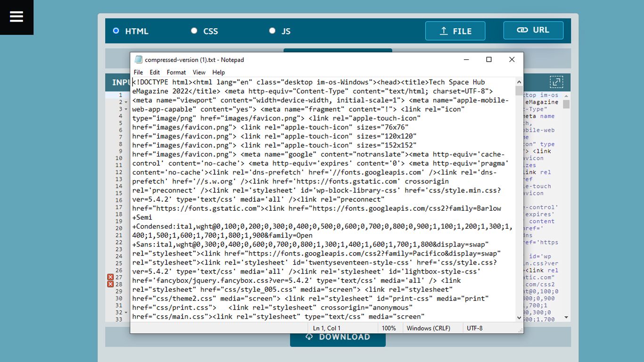Click the web editor's vertical scrollbar thumb
Viewport: 644px width, 362px height.
(566, 104)
